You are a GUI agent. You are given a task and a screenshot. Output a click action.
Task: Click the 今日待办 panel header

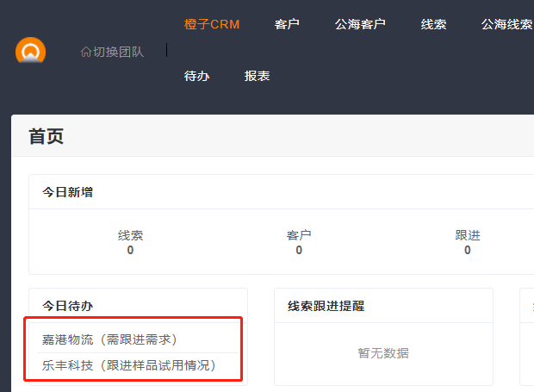[68, 306]
